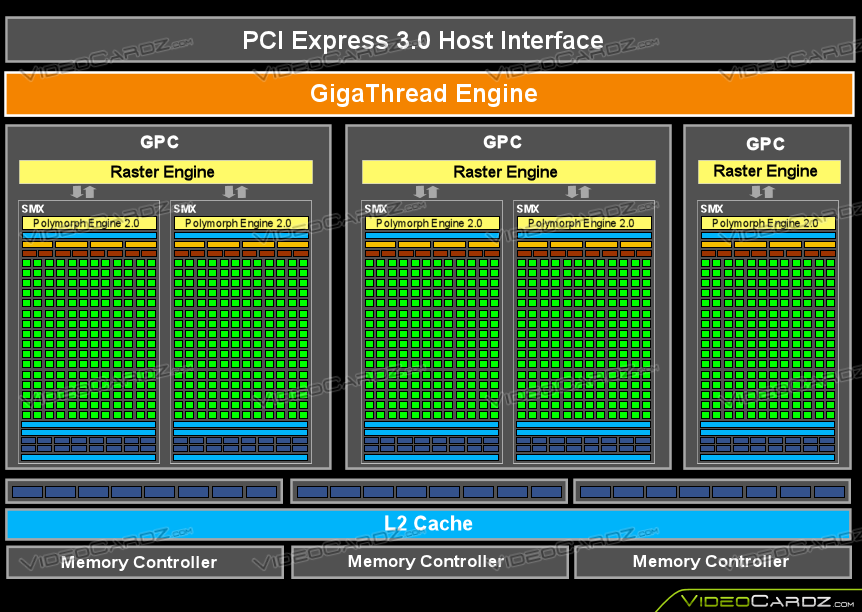This screenshot has width=862, height=612.
Task: Click the Raster Engine in the middle GPC
Action: click(x=508, y=172)
